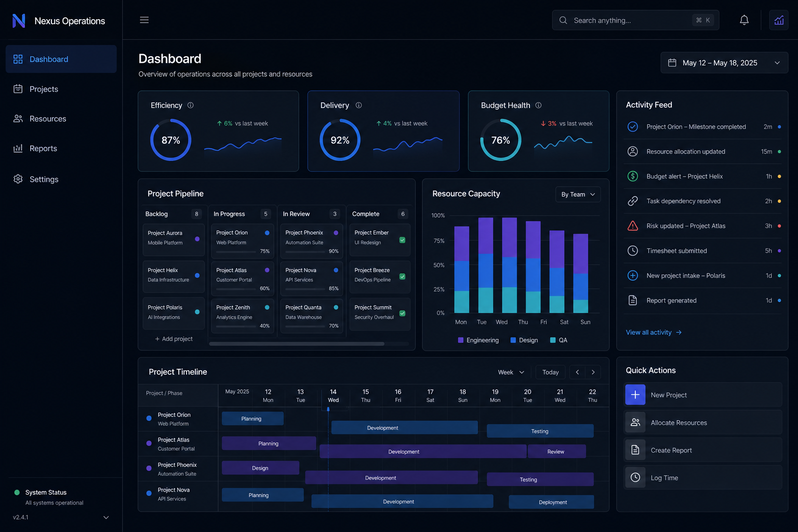Viewport: 798px width, 532px height.
Task: Open Settings in the sidebar
Action: pyautogui.click(x=61, y=179)
